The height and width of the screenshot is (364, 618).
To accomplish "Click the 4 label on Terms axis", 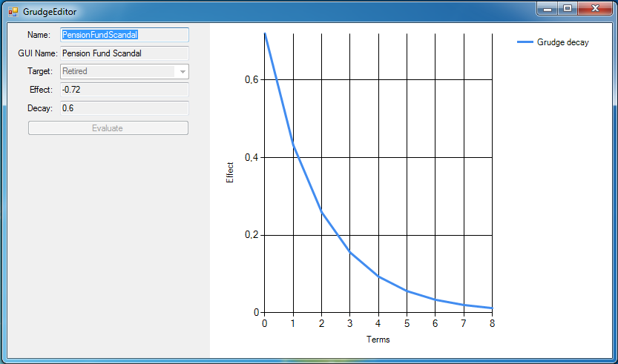I will [378, 324].
